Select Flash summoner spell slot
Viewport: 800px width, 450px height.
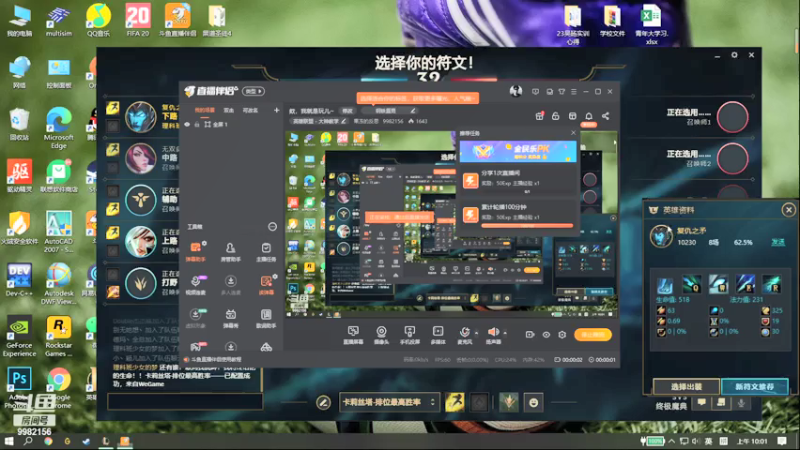455,402
